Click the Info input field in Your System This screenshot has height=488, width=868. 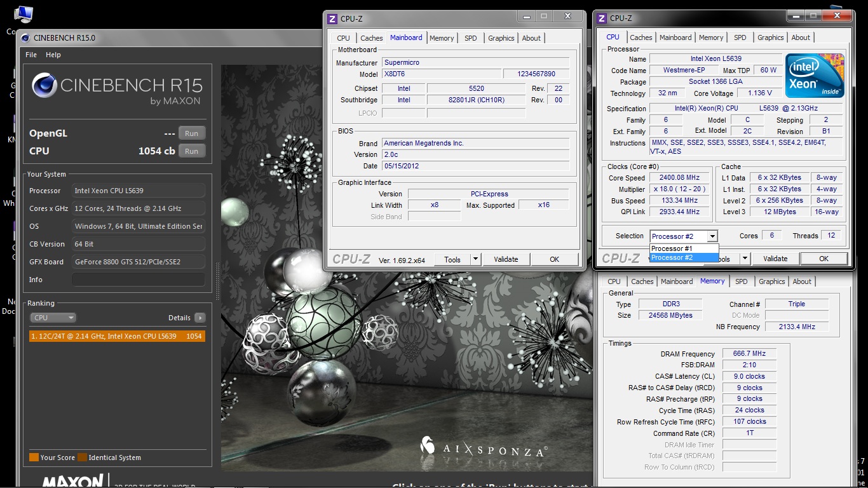tap(138, 280)
